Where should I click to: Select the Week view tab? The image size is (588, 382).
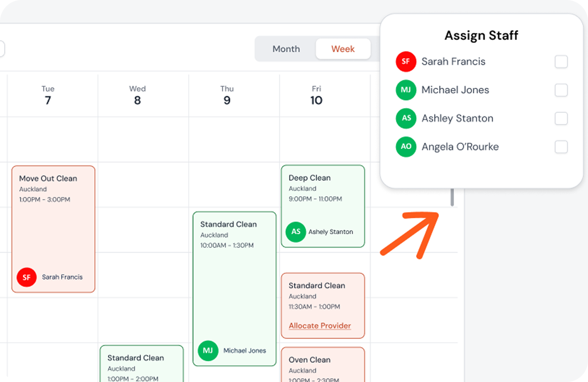343,49
